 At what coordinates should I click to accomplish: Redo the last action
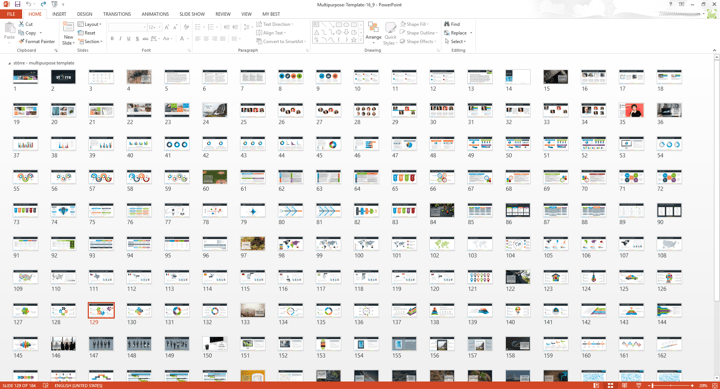[x=43, y=4]
